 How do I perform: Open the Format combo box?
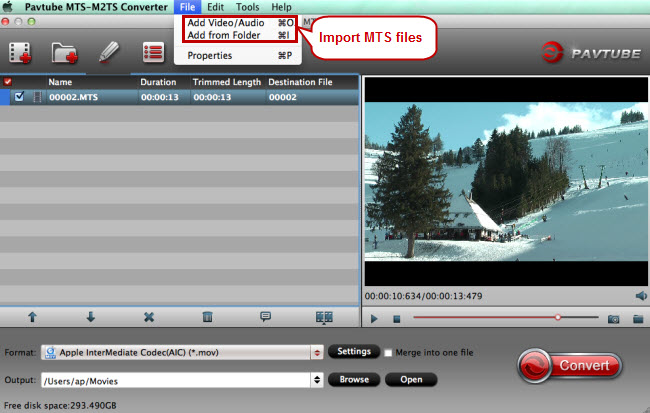pyautogui.click(x=182, y=352)
